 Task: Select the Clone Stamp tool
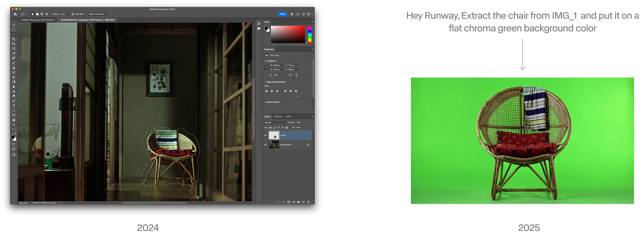pos(13,68)
